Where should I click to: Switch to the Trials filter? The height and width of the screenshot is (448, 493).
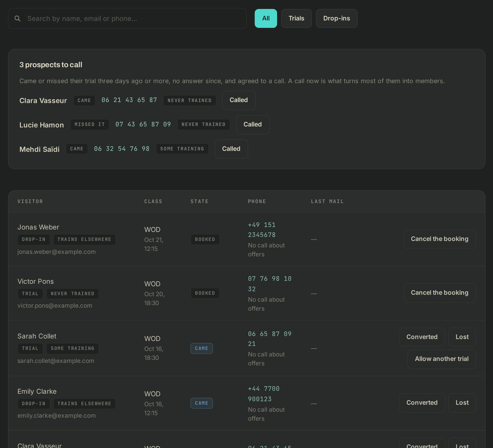(x=296, y=18)
